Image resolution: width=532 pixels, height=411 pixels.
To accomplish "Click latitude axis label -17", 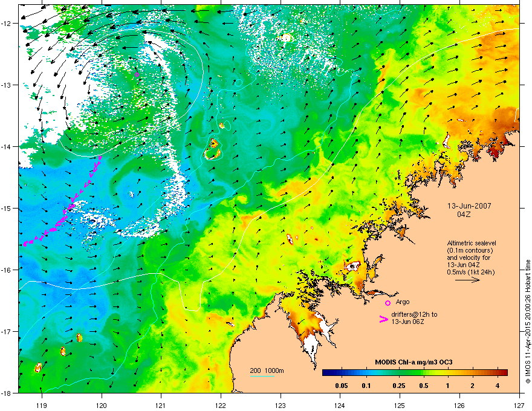I will tap(5, 331).
